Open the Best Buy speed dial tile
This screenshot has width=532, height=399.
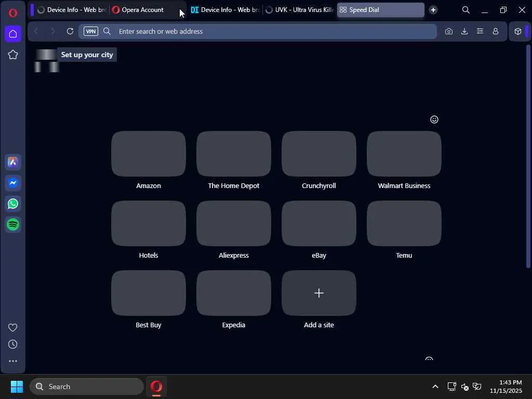pos(148,293)
